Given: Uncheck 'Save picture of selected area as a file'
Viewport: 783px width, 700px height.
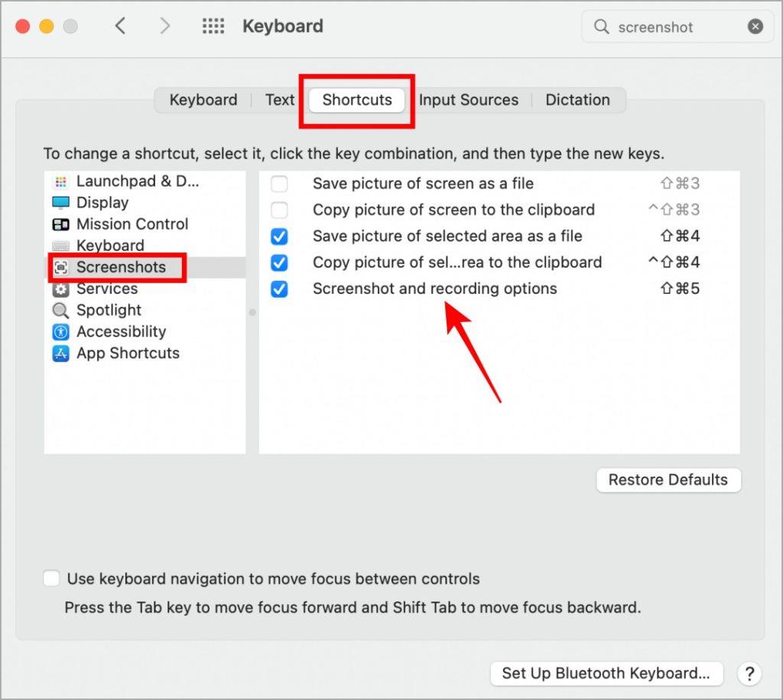Looking at the screenshot, I should [279, 236].
